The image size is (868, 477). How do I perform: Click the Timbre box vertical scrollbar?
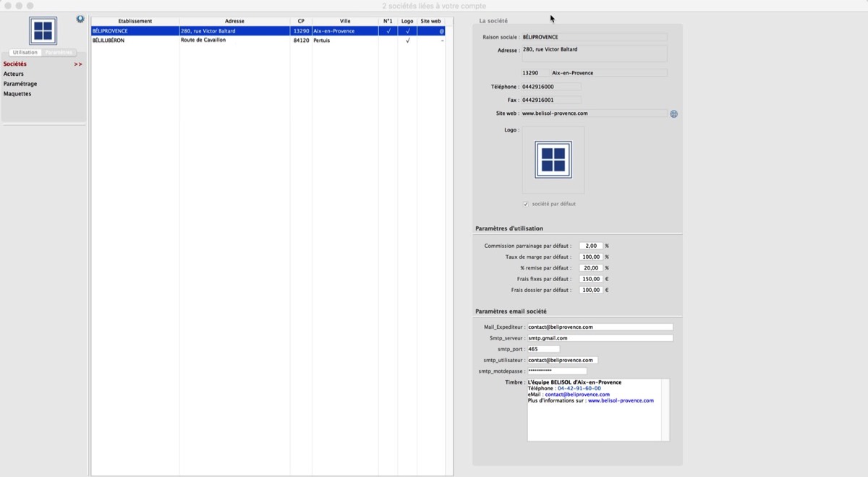(x=665, y=410)
